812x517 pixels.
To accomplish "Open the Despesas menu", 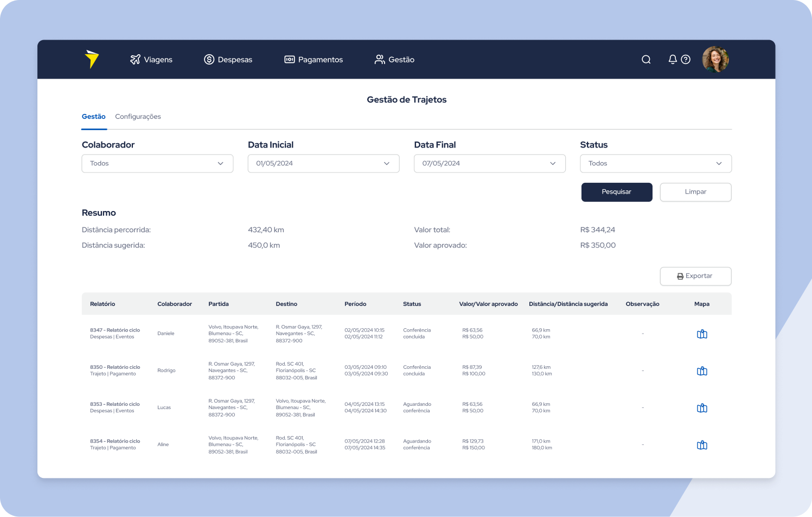I will (228, 60).
